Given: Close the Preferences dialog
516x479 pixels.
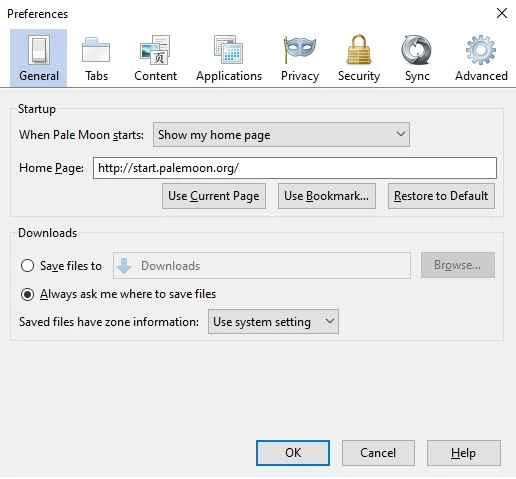Looking at the screenshot, I should click(502, 14).
